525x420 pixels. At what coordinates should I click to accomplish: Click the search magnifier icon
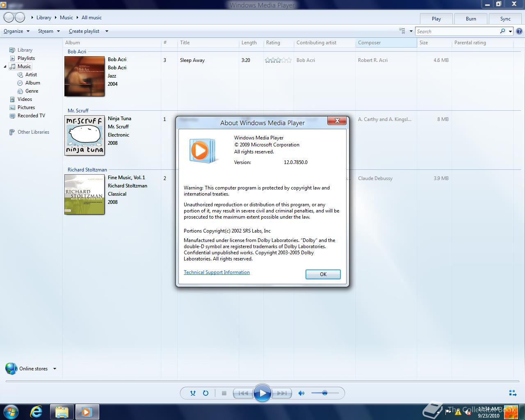coord(502,31)
